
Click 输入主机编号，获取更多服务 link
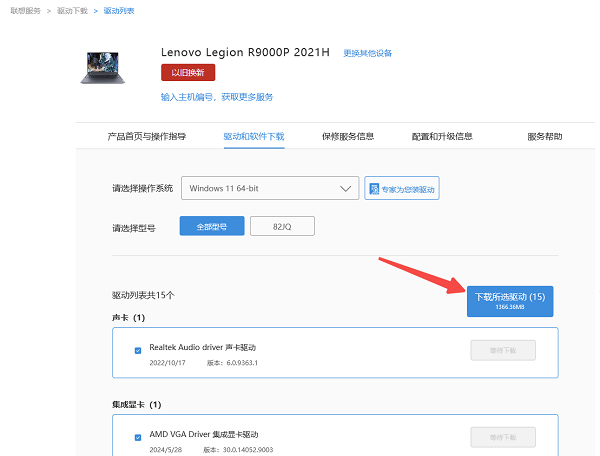click(x=217, y=97)
